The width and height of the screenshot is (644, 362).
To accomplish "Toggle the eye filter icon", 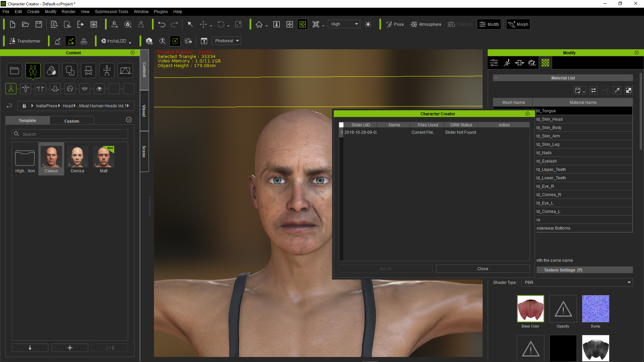I will 99,89.
